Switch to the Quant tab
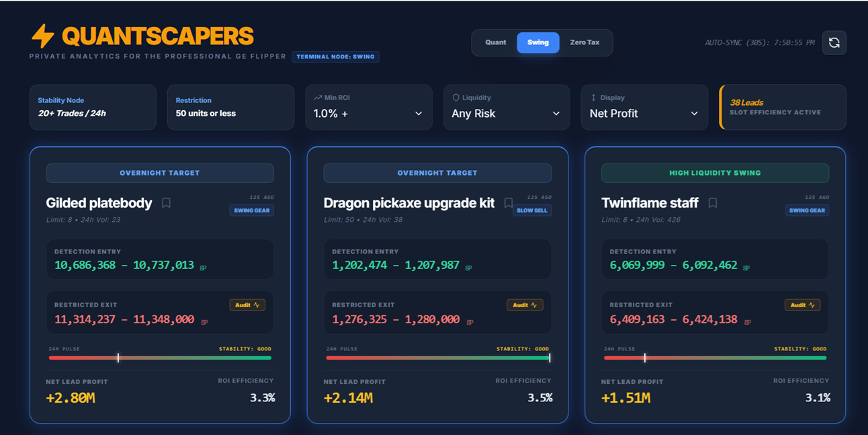The height and width of the screenshot is (435, 868). tap(495, 42)
